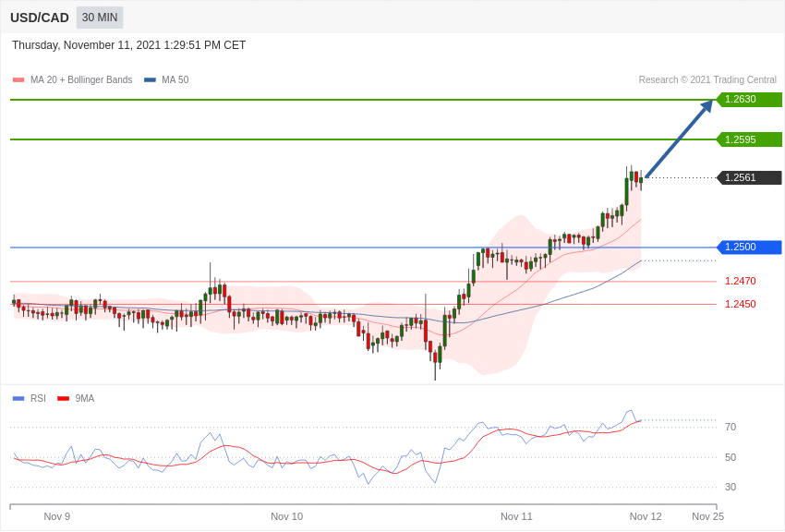This screenshot has width=785, height=532.
Task: Toggle the RSI legend label
Action: (x=38, y=398)
